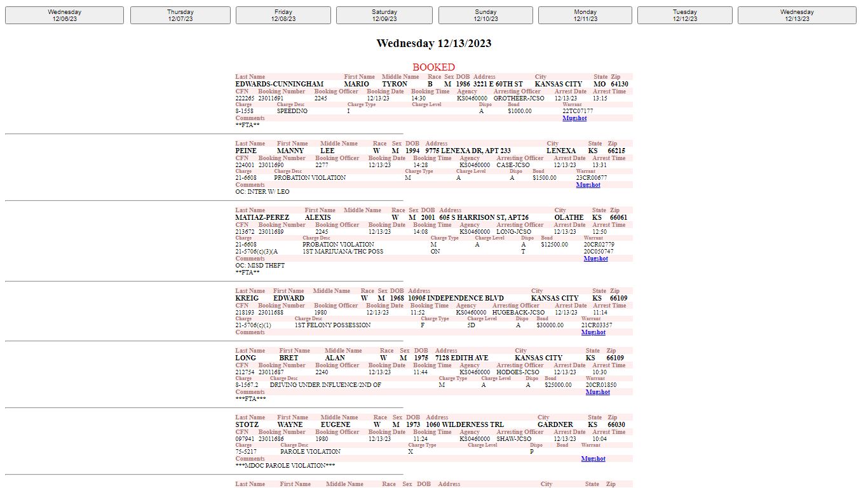
Task: Click the Wednesday 12/13/2023 heading
Action: click(433, 43)
